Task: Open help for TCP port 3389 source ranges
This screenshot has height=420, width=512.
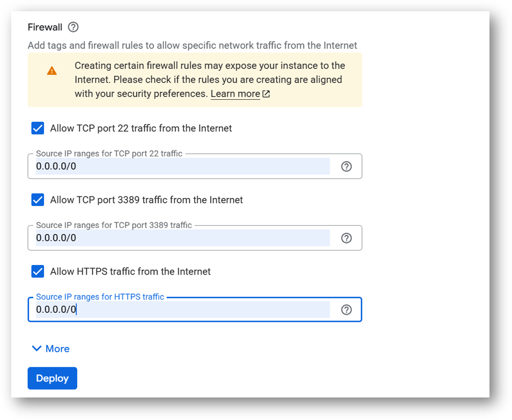Action: tap(346, 238)
